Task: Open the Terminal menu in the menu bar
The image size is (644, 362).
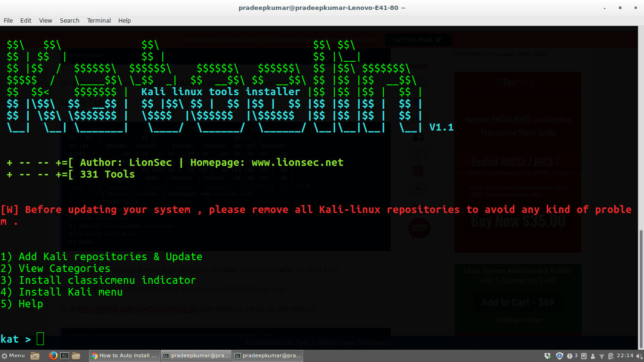Action: click(x=99, y=20)
